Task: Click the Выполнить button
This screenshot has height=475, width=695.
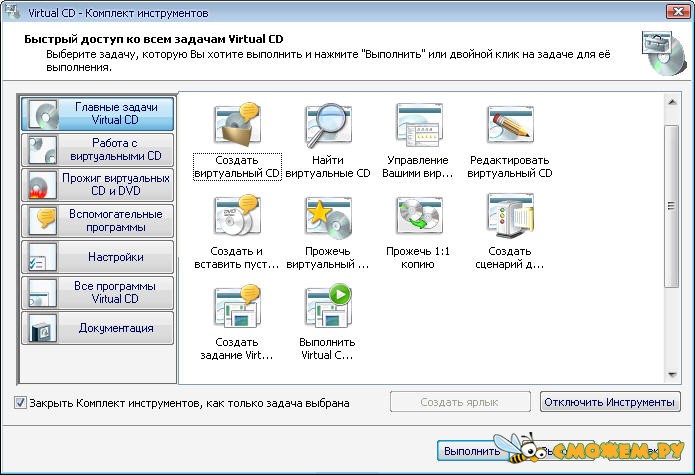Action: (x=472, y=451)
